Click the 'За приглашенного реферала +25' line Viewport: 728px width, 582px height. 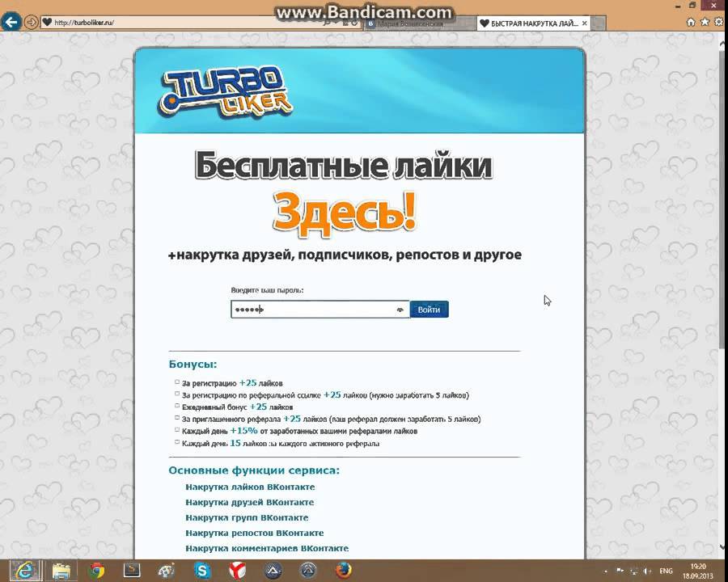[331, 419]
